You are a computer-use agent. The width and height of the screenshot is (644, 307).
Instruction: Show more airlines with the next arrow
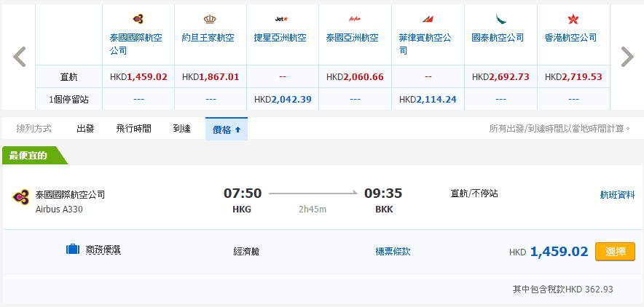(627, 57)
